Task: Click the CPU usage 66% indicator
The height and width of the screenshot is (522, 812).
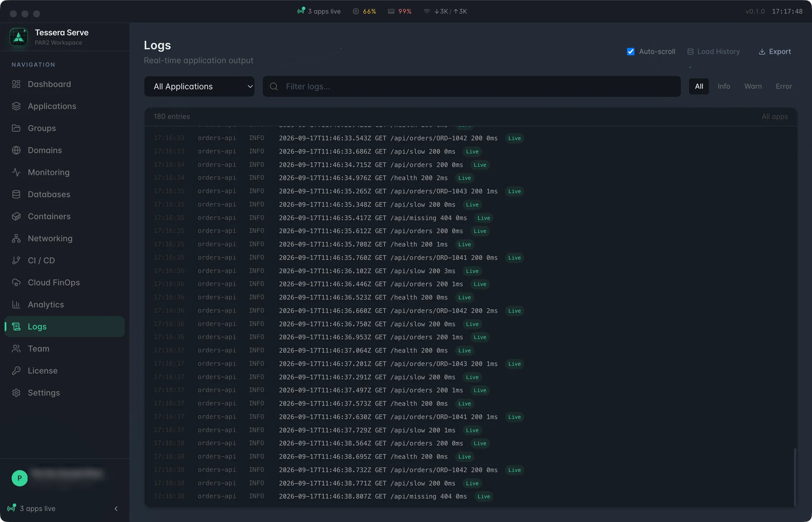Action: coord(364,11)
